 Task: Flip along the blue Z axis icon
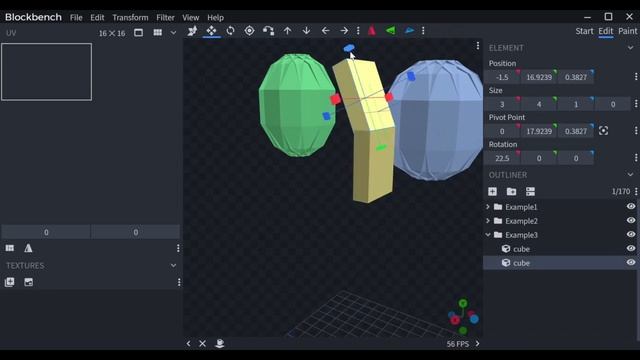coord(409,31)
